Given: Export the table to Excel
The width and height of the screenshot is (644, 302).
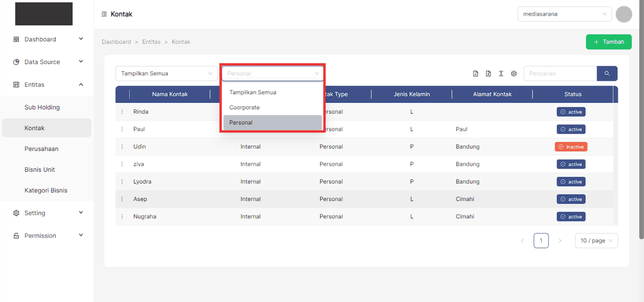Looking at the screenshot, I should (488, 73).
